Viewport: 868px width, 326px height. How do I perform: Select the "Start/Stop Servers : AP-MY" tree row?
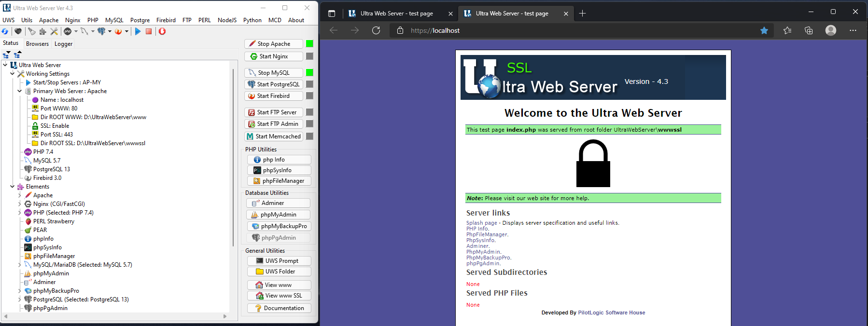pyautogui.click(x=63, y=82)
